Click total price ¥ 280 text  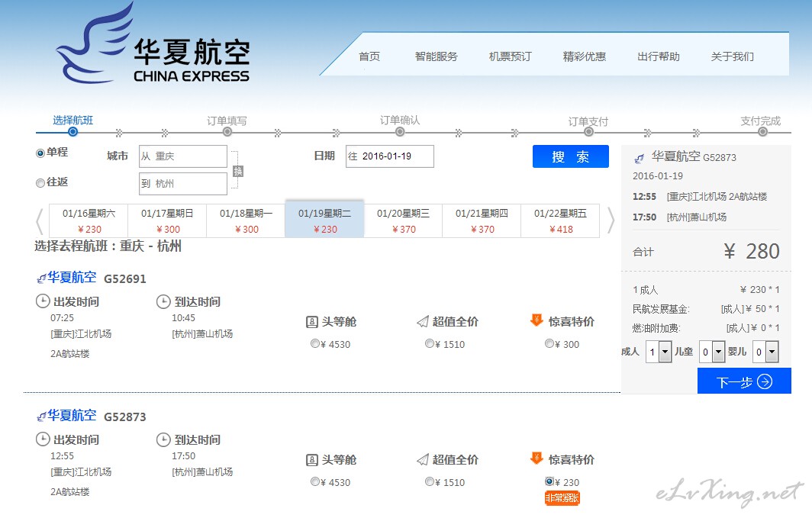click(x=752, y=252)
